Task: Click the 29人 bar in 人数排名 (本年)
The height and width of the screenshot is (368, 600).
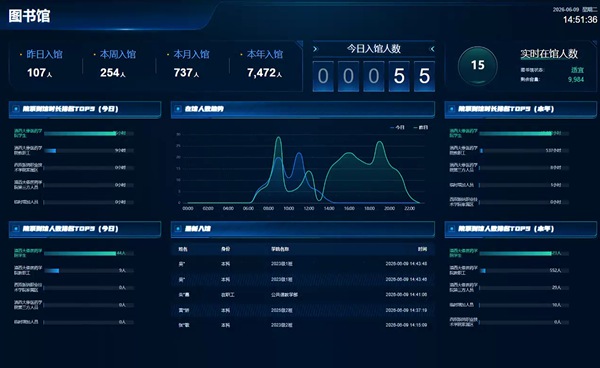Action: click(x=524, y=288)
